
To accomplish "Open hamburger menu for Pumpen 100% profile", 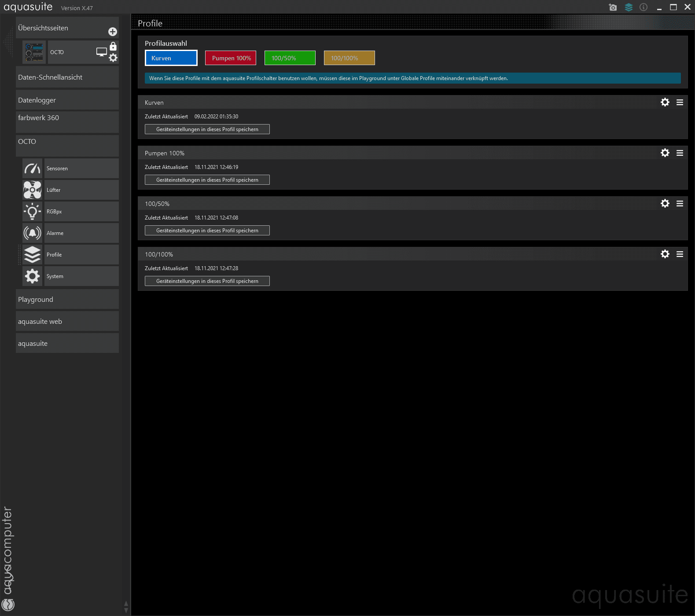I will click(x=680, y=153).
